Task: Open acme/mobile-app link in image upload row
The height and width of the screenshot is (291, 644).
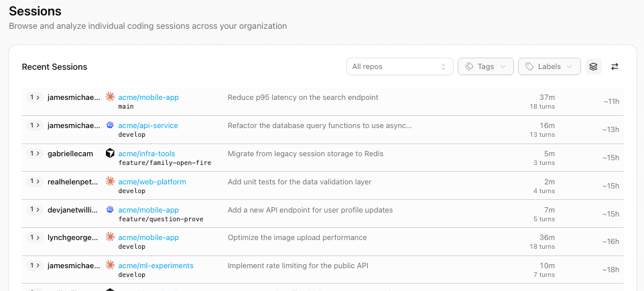Action: coord(148,237)
